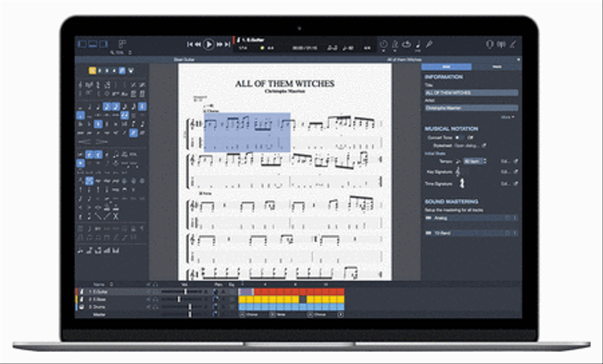Image resolution: width=603 pixels, height=364 pixels.
Task: Open the document tabs dropdown arrow
Action: pos(519,60)
